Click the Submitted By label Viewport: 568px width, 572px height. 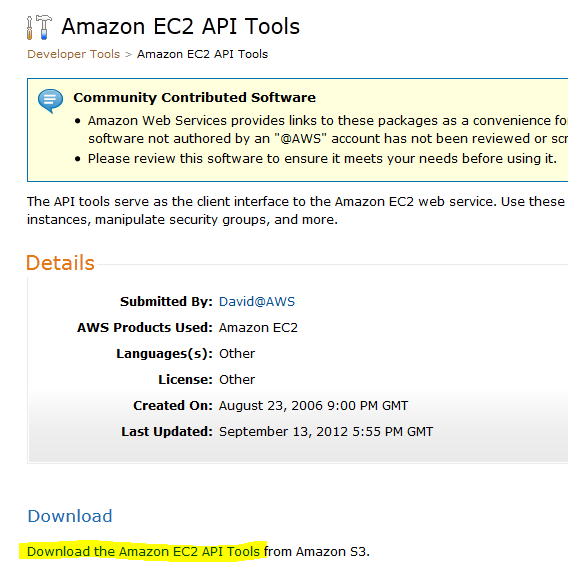coord(166,302)
